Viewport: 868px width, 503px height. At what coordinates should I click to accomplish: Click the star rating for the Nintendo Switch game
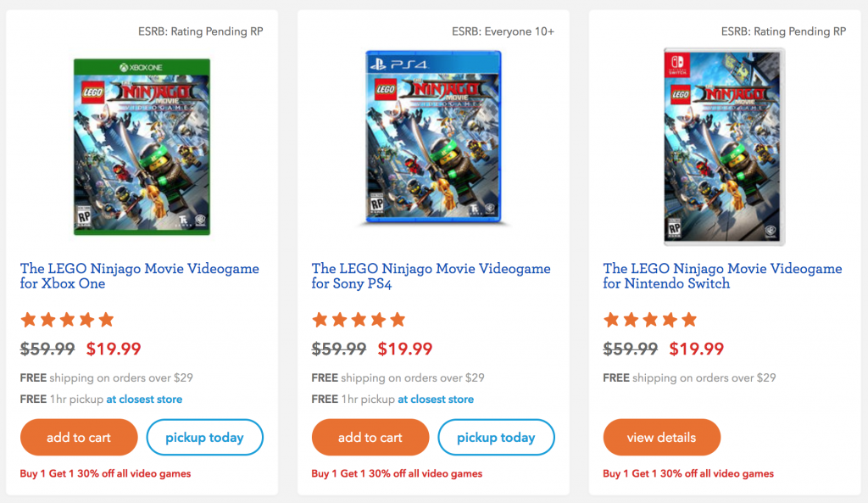coord(650,320)
